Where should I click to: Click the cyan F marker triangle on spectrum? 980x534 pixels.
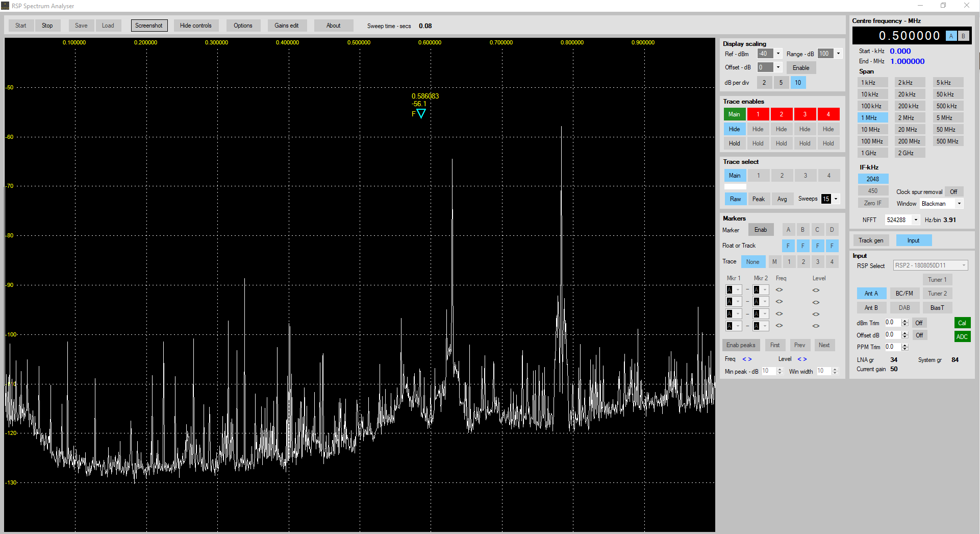(421, 113)
